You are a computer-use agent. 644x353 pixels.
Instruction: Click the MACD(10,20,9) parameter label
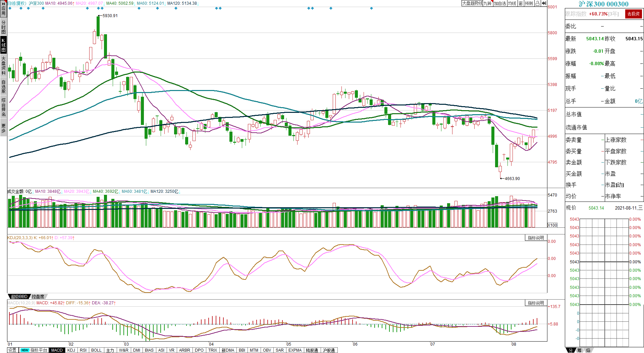click(21, 303)
